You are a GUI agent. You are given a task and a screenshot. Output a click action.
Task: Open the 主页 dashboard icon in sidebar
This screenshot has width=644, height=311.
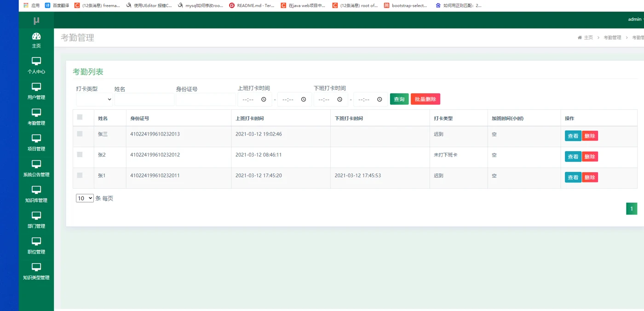36,36
